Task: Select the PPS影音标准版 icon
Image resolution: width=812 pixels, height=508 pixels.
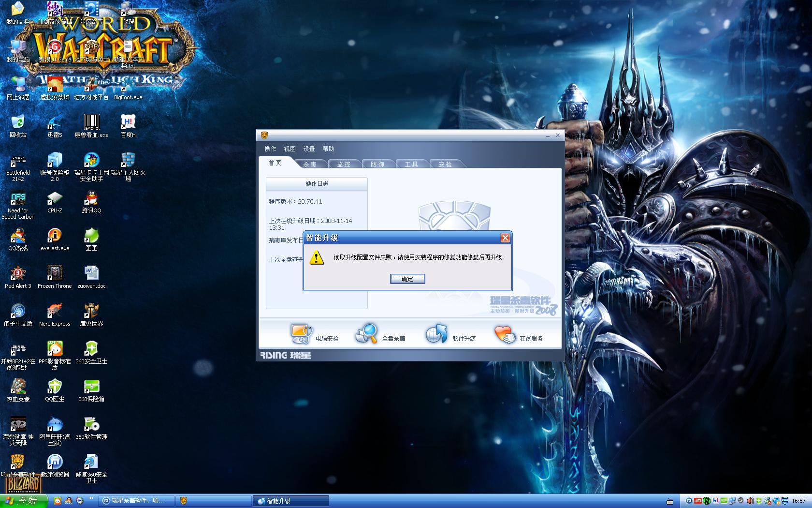Action: (55, 356)
